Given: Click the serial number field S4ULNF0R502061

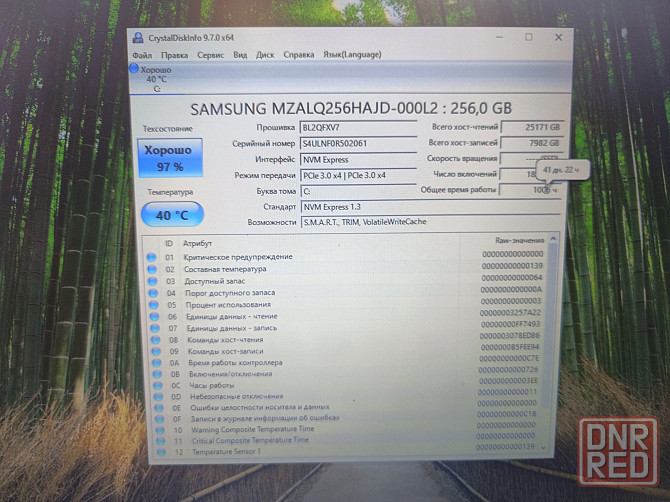Looking at the screenshot, I should (358, 144).
